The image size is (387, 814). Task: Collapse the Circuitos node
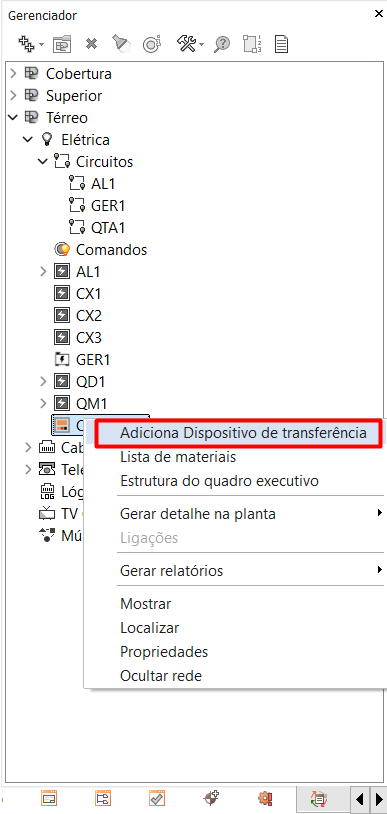click(x=44, y=162)
